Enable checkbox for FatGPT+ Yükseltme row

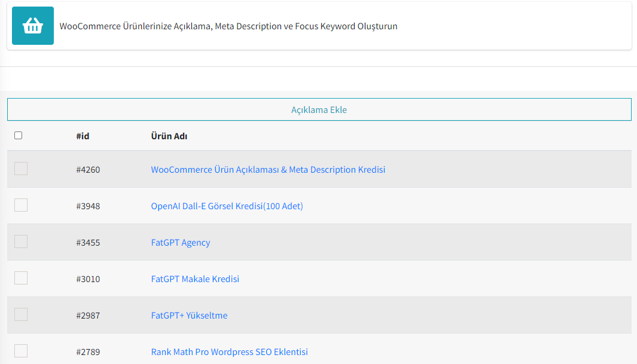[21, 314]
